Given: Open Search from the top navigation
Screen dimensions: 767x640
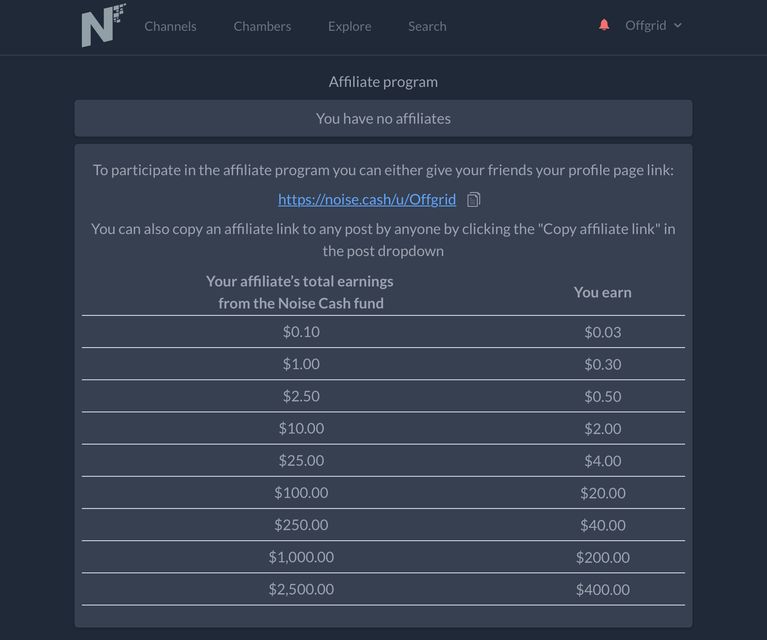Looking at the screenshot, I should click(427, 26).
